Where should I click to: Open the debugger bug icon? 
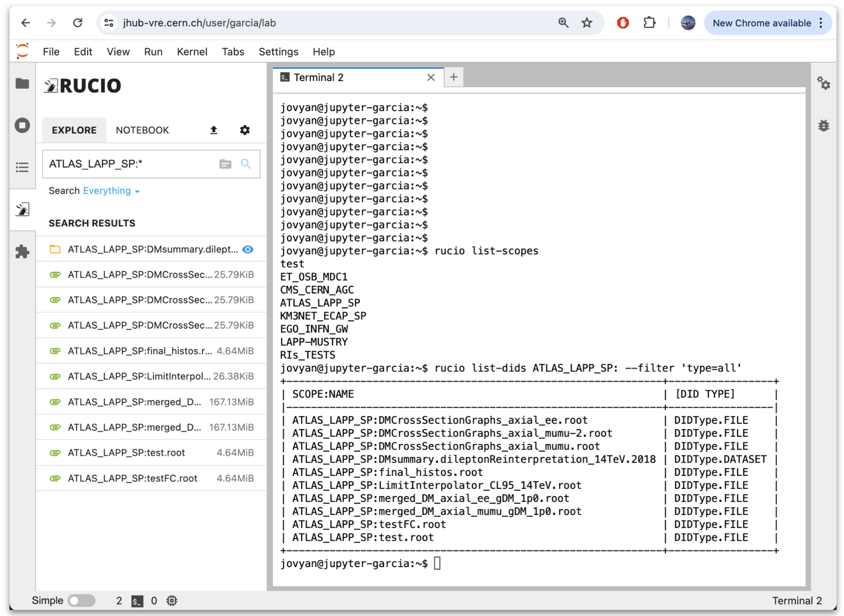point(823,125)
